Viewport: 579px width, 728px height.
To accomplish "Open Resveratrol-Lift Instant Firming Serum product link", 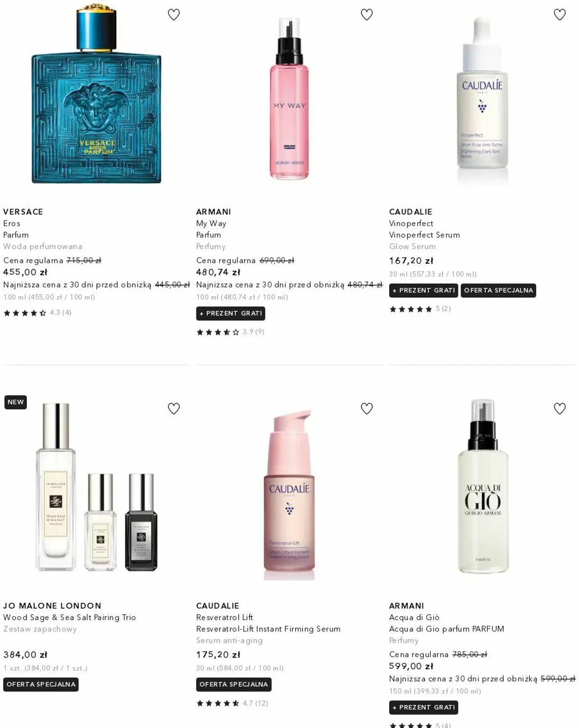I will coord(268,628).
